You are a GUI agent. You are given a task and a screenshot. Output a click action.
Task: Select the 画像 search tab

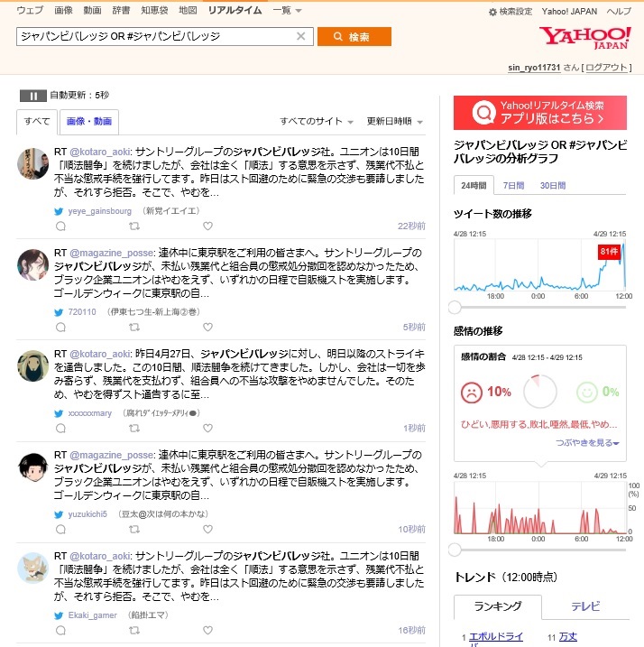click(x=63, y=10)
